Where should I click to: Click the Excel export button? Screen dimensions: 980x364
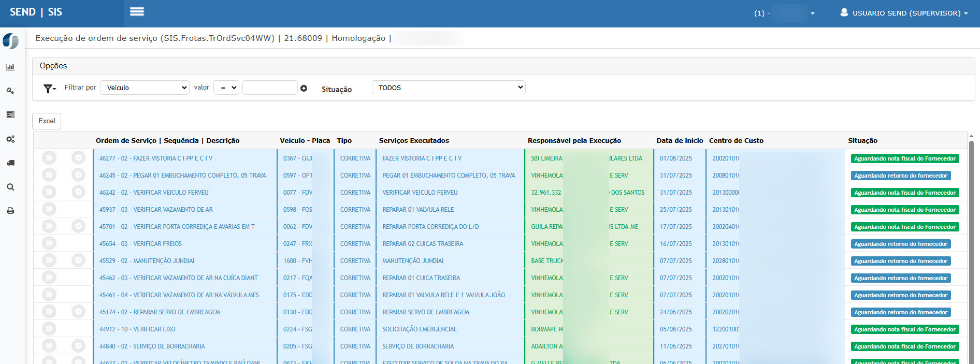click(47, 121)
